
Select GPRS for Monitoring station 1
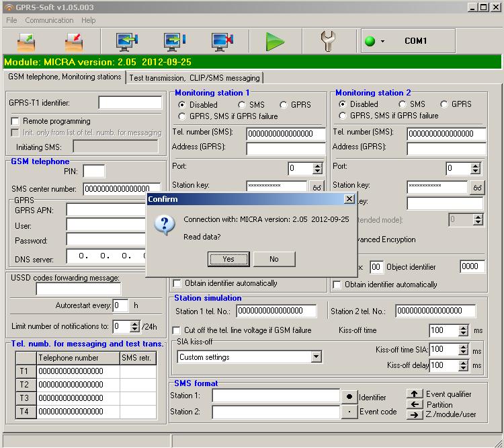click(x=284, y=105)
